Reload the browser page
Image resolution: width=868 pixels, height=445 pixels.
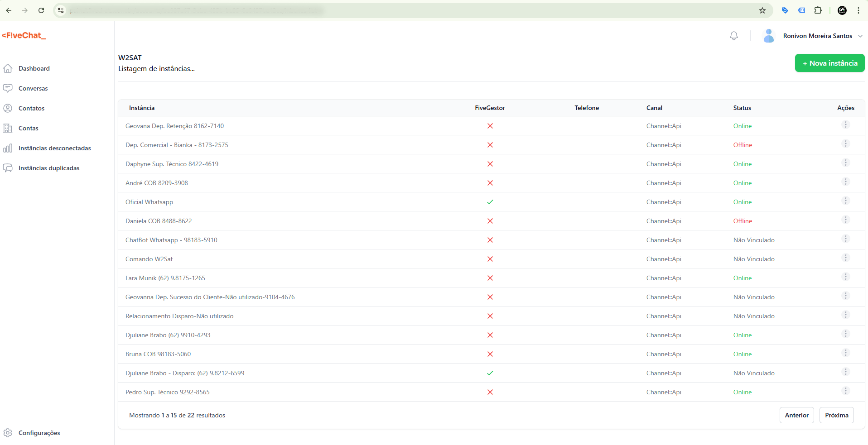(41, 10)
